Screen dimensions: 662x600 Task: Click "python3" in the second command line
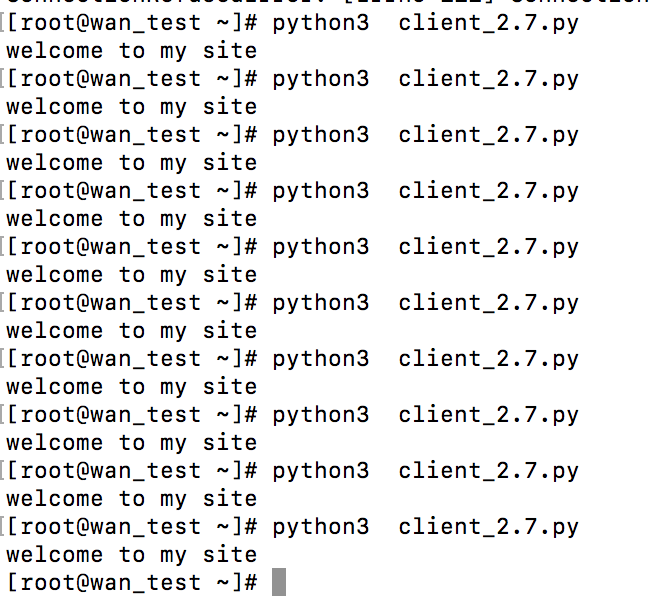(x=320, y=78)
